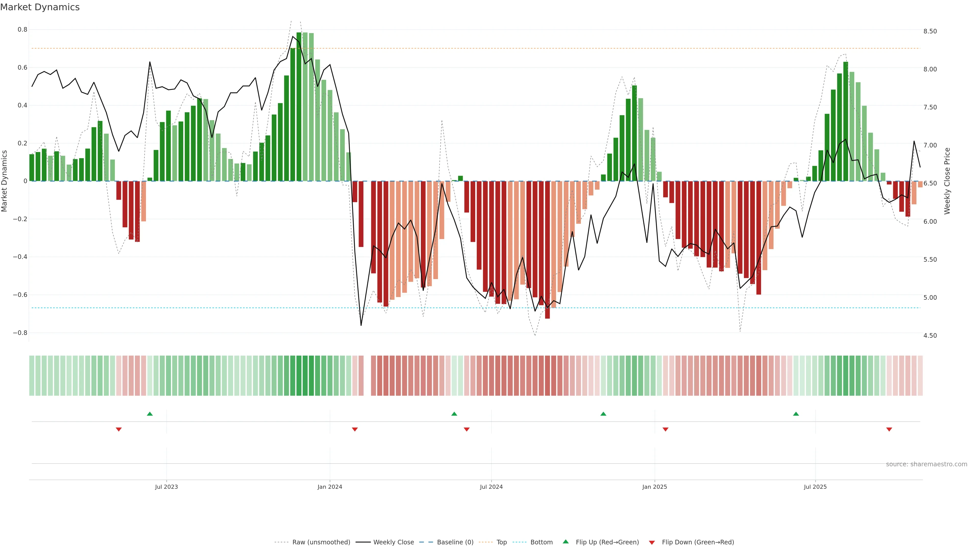980x551 pixels.
Task: Toggle the Weekly Close legend series
Action: (x=393, y=542)
